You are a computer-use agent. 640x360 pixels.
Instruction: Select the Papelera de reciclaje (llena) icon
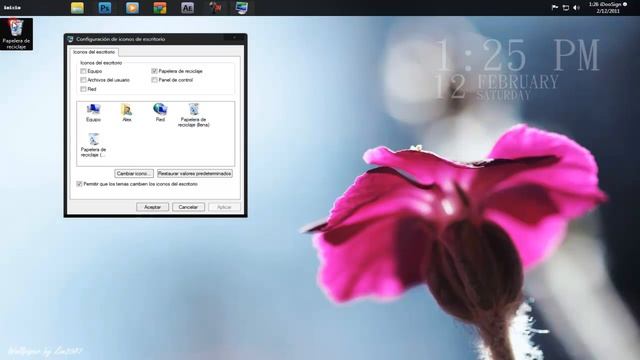(193, 115)
